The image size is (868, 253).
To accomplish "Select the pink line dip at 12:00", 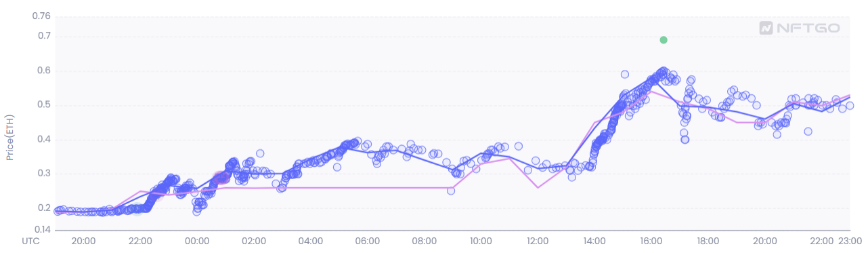I will pos(538,187).
